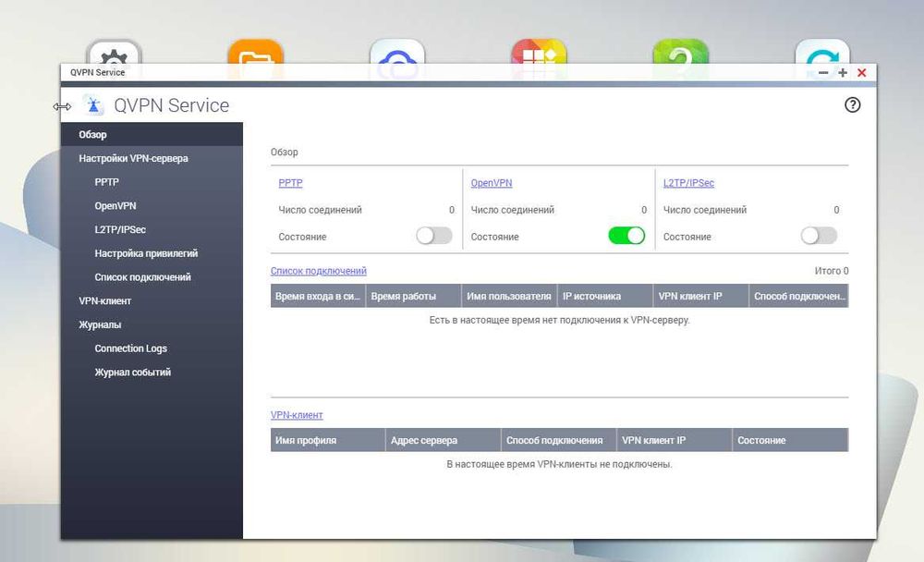Viewport: 924px width, 562px height.
Task: Open the blue sync arrows desktop icon
Action: point(822,52)
